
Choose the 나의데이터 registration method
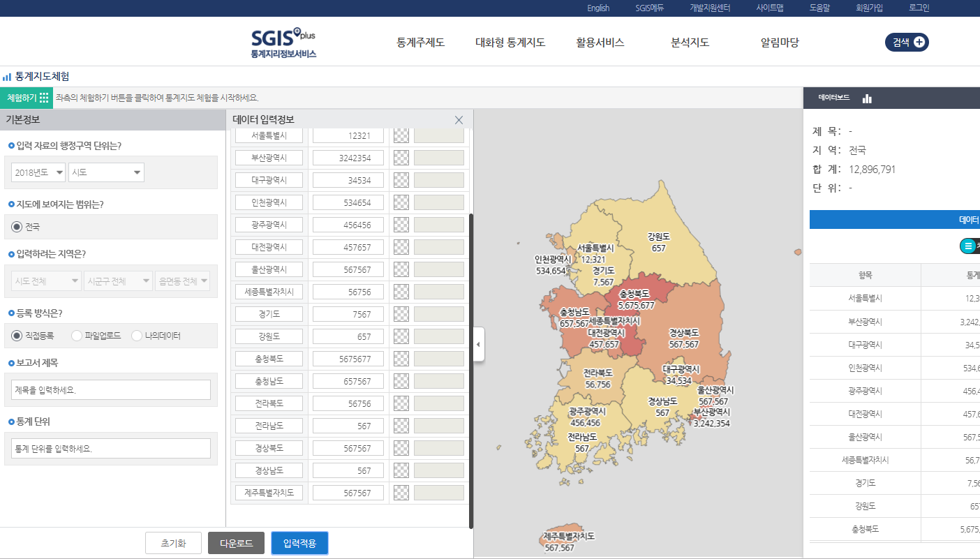[x=137, y=336]
